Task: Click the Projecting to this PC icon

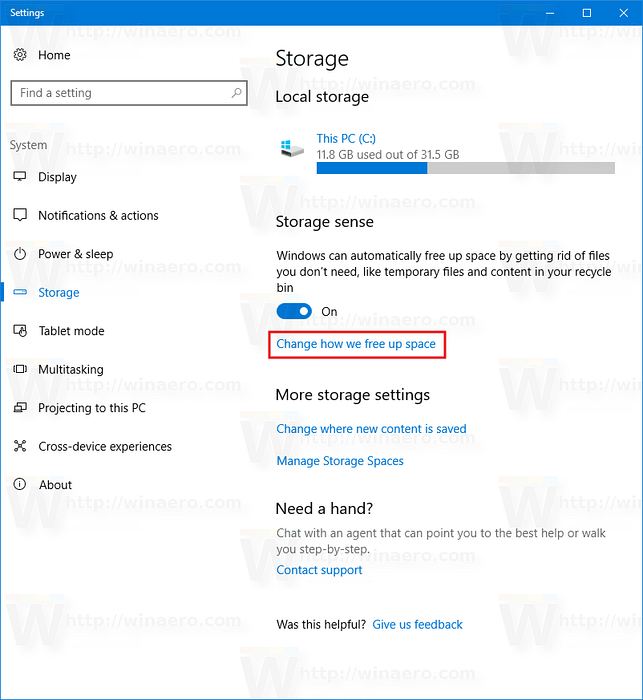Action: [20, 408]
